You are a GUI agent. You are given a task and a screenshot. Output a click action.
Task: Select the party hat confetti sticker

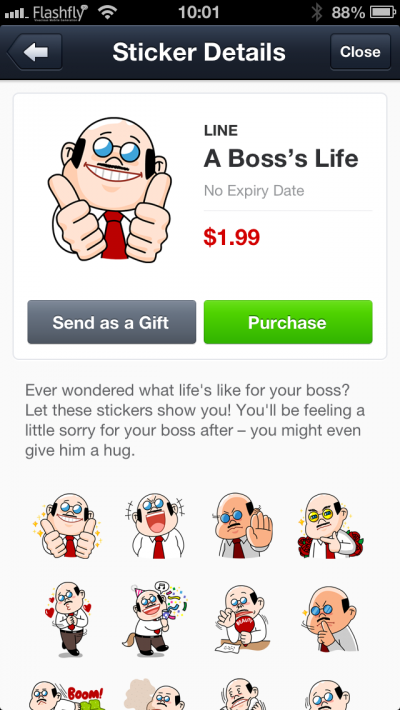155,618
